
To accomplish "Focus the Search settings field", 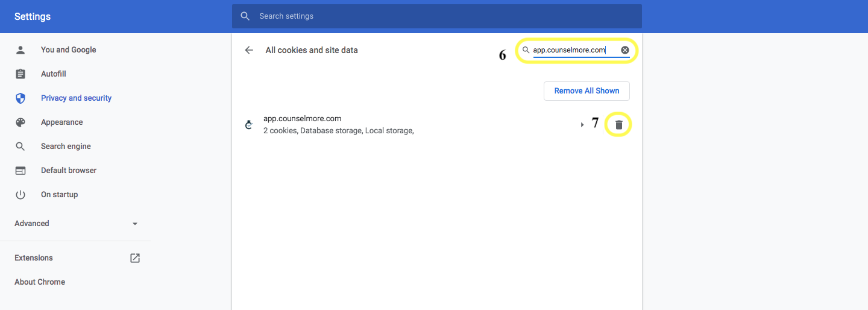I will [436, 16].
